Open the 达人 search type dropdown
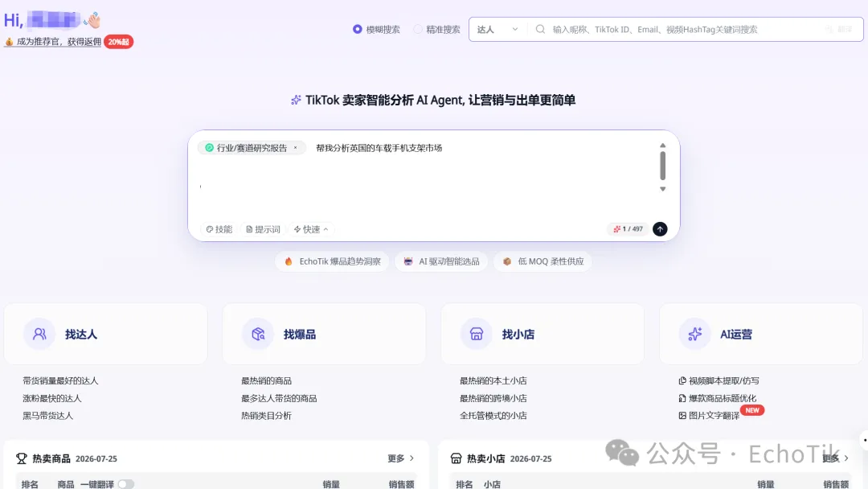 pos(497,29)
